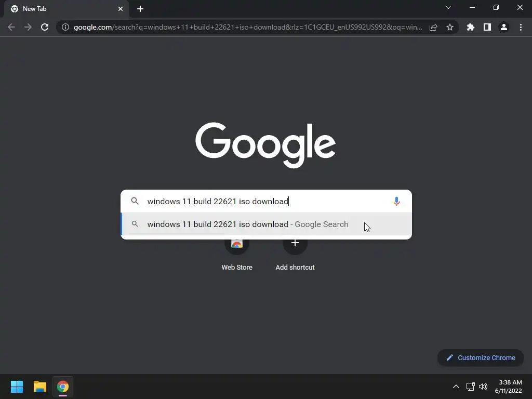Image resolution: width=532 pixels, height=399 pixels.
Task: Open the Chrome profile avatar icon
Action: tap(504, 27)
